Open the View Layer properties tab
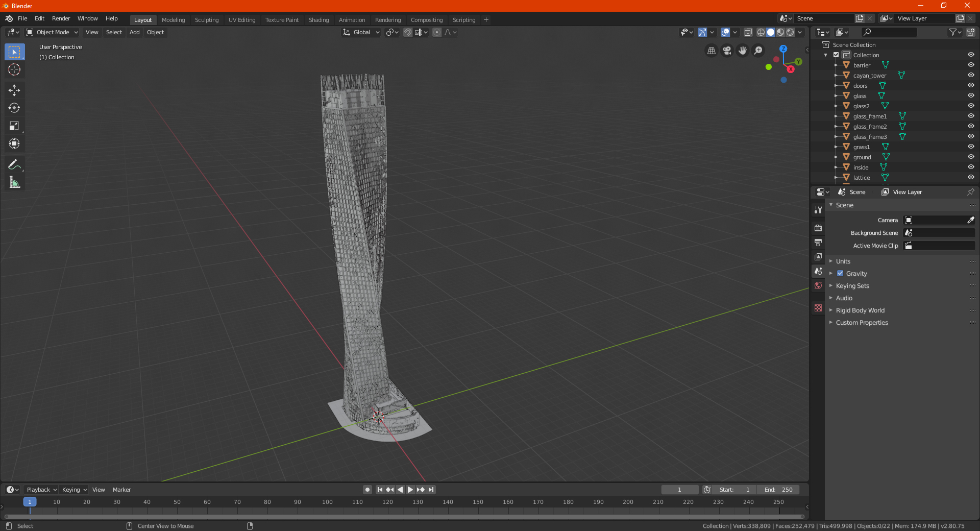980x531 pixels. [818, 256]
